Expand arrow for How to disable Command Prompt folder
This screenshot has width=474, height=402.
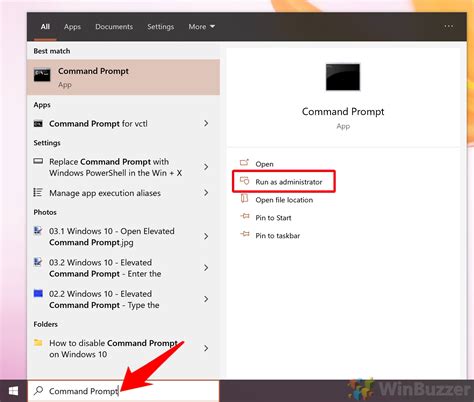[x=206, y=348]
